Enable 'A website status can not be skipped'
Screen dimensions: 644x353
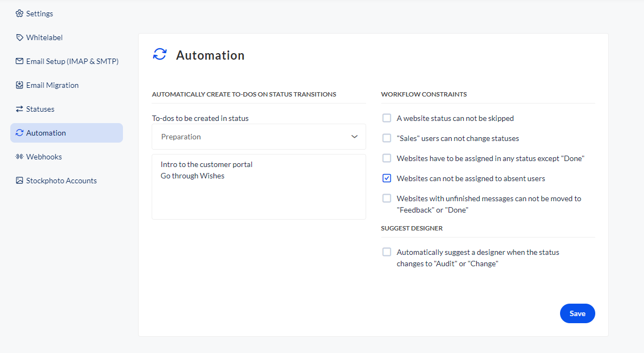[x=387, y=118]
